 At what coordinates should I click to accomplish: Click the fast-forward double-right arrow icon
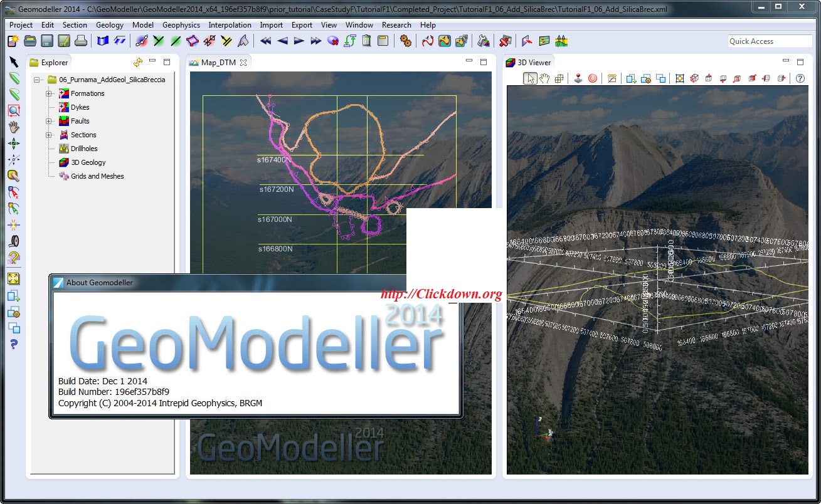[315, 41]
